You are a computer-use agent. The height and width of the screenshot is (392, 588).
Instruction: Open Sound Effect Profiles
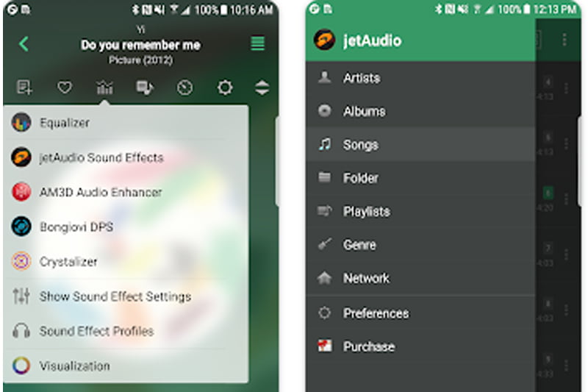pyautogui.click(x=126, y=331)
